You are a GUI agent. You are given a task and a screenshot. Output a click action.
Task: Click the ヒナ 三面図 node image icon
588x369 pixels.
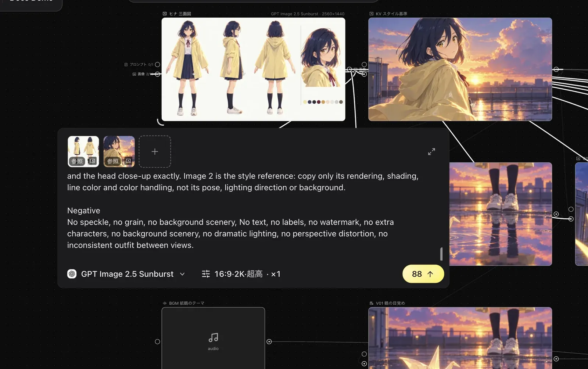pos(165,14)
